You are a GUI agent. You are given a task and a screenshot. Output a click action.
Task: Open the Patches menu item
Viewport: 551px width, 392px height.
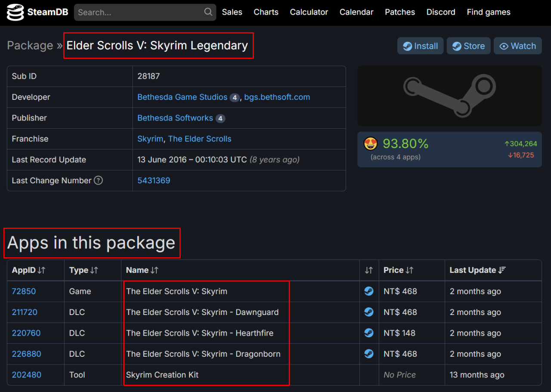click(x=400, y=12)
